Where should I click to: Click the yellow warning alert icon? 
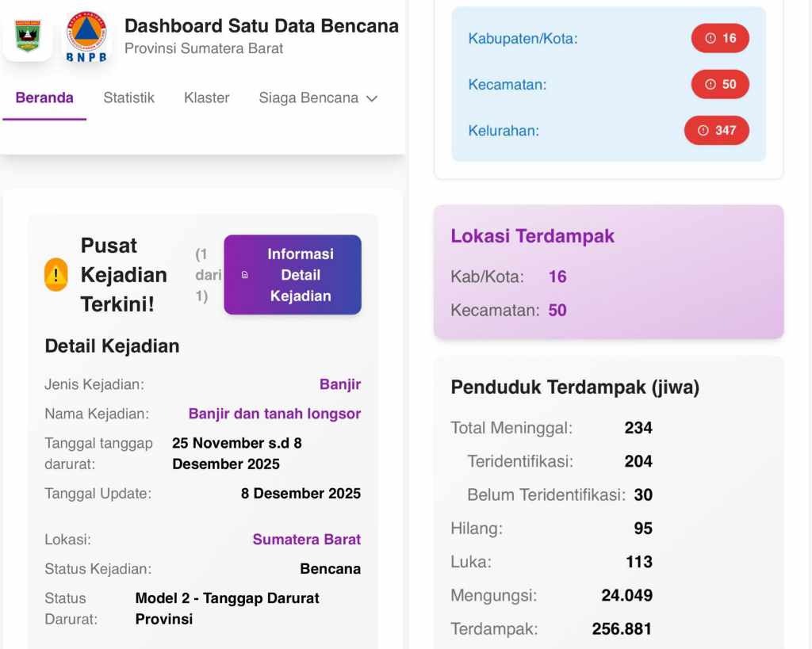[x=56, y=275]
